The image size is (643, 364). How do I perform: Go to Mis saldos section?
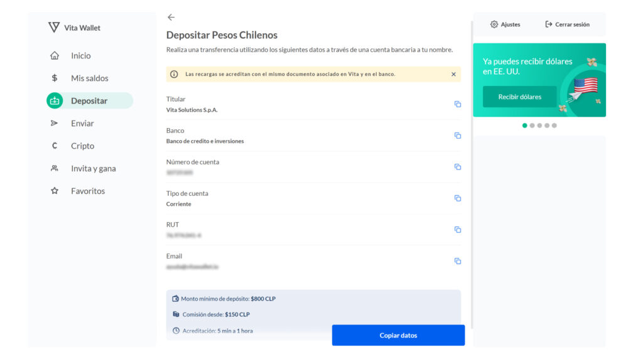[x=89, y=78]
